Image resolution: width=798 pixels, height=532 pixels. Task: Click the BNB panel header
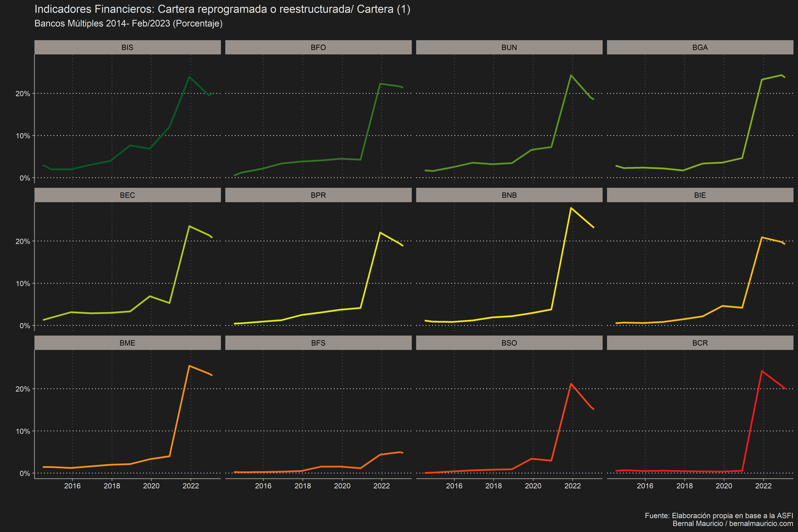pos(509,195)
